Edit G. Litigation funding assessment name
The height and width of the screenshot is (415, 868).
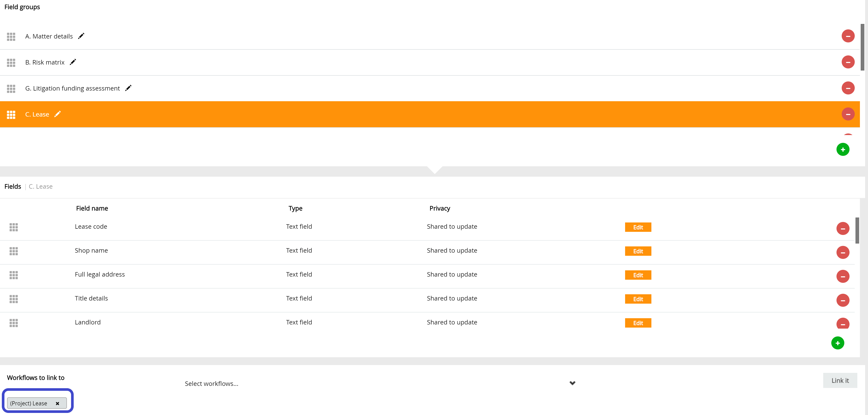tap(128, 88)
